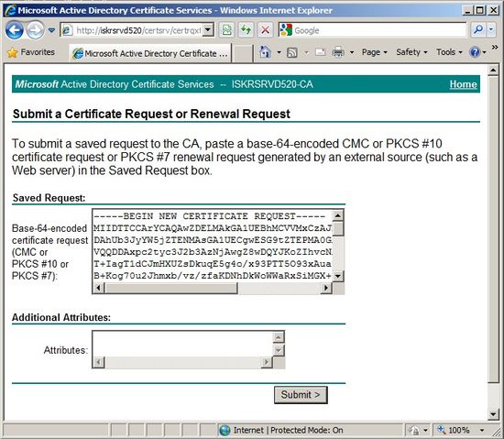Click the magnifier Search button

pyautogui.click(x=478, y=30)
